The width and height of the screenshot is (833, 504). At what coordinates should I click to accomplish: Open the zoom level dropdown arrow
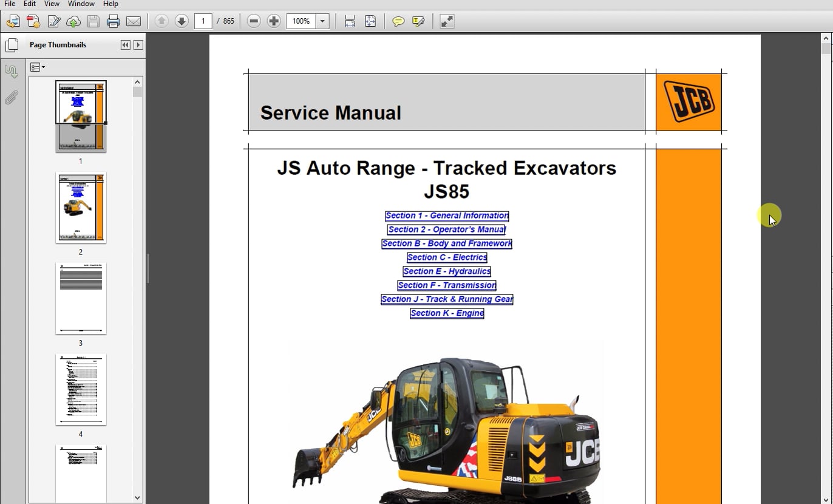(x=323, y=21)
